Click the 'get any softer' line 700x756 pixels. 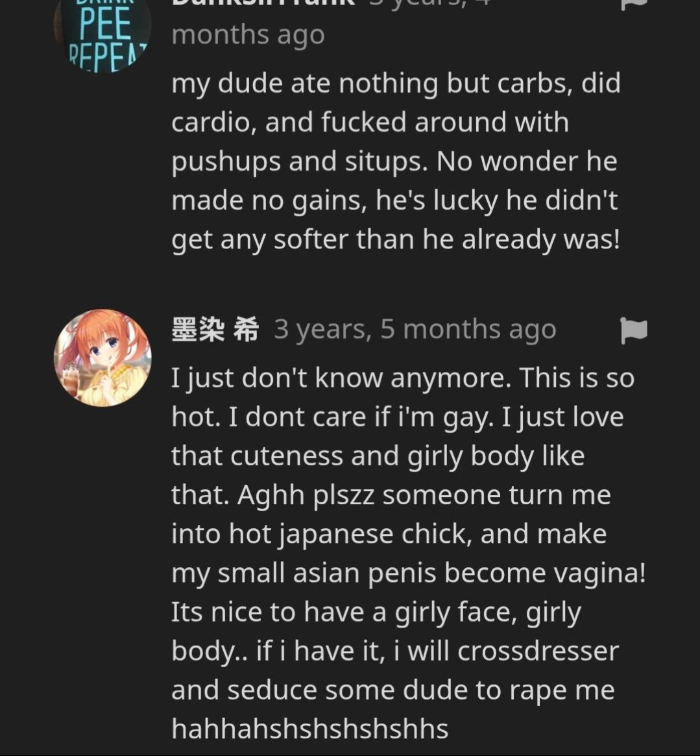[x=395, y=239]
